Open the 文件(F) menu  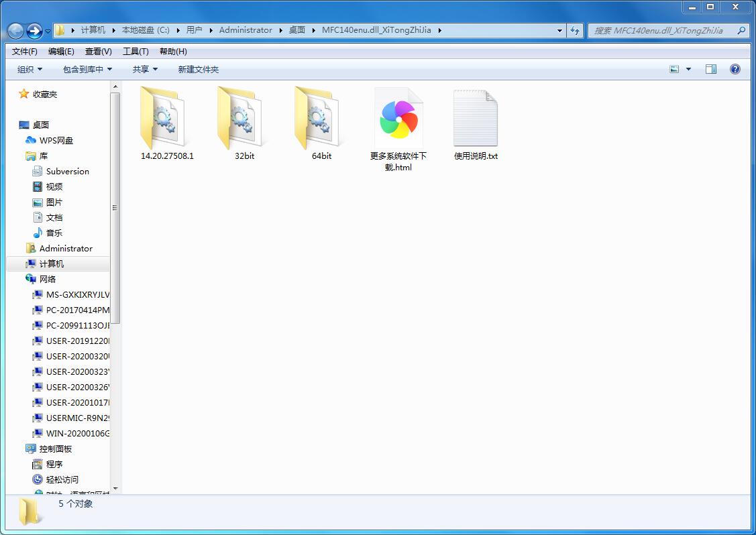[25, 51]
